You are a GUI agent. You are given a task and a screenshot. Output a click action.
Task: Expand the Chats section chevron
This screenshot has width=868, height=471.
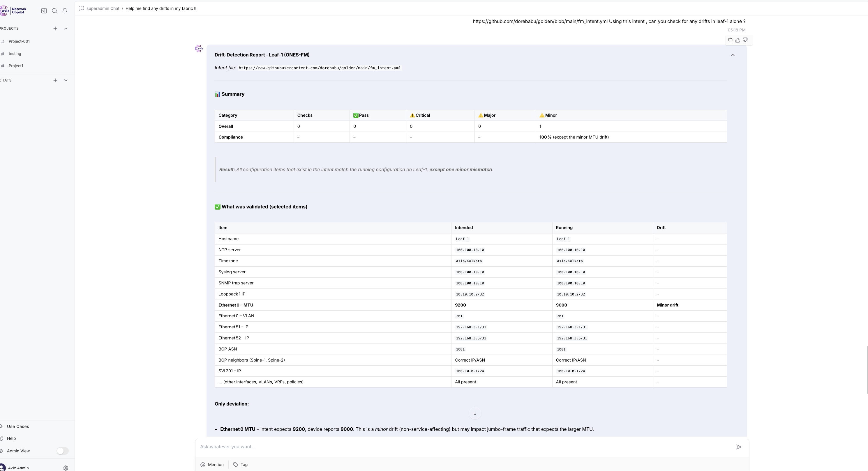pyautogui.click(x=66, y=80)
